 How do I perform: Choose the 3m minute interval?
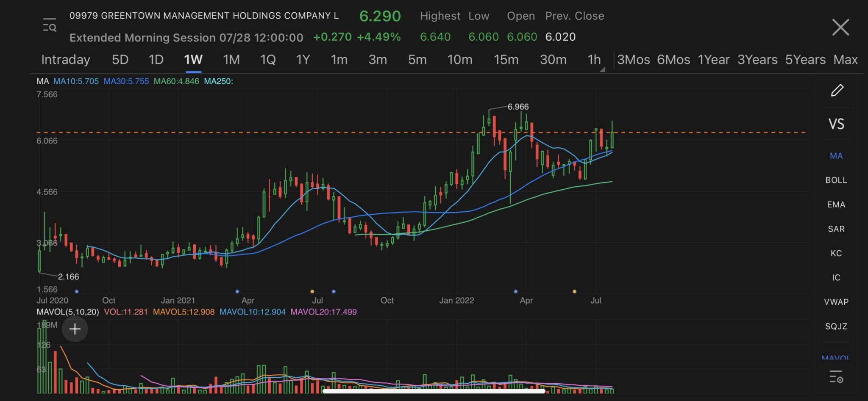(378, 60)
